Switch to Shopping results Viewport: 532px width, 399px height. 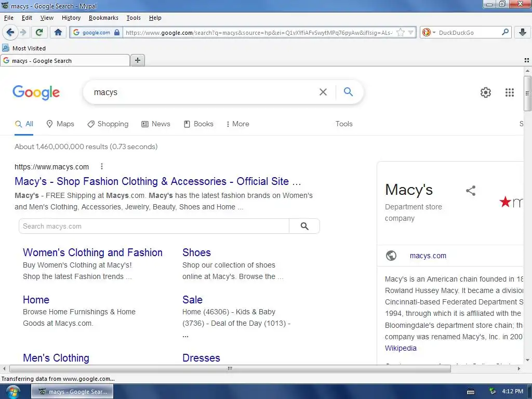(x=108, y=124)
